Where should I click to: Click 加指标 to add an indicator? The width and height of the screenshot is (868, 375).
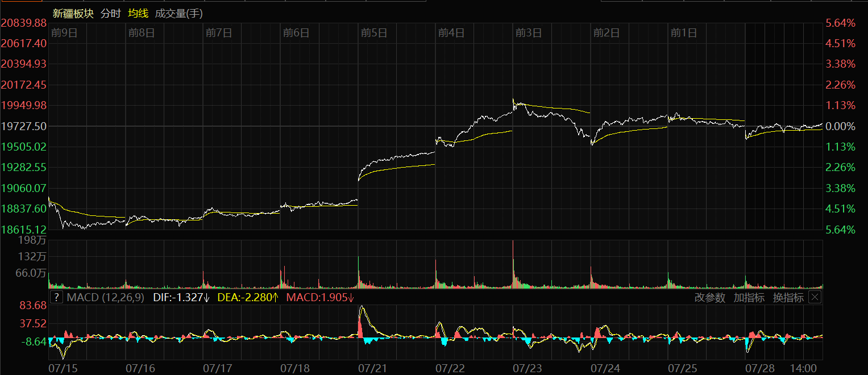(x=749, y=298)
